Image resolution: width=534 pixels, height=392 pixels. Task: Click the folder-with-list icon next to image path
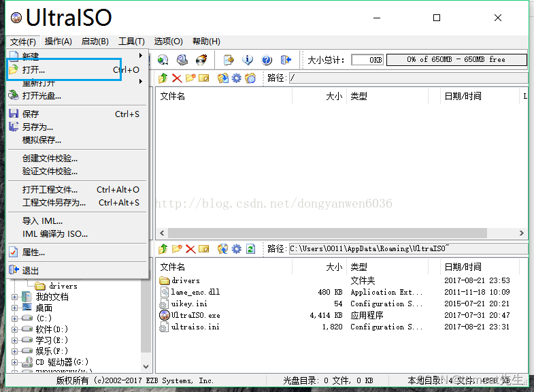(x=250, y=78)
